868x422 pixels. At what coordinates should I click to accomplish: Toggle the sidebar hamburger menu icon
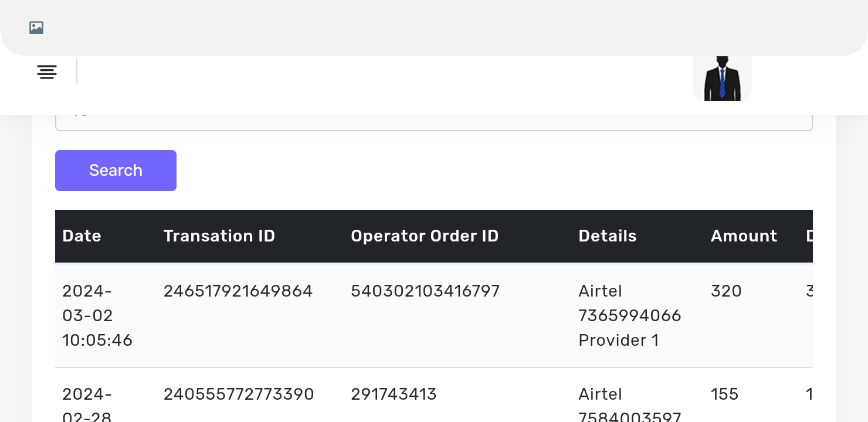tap(47, 72)
